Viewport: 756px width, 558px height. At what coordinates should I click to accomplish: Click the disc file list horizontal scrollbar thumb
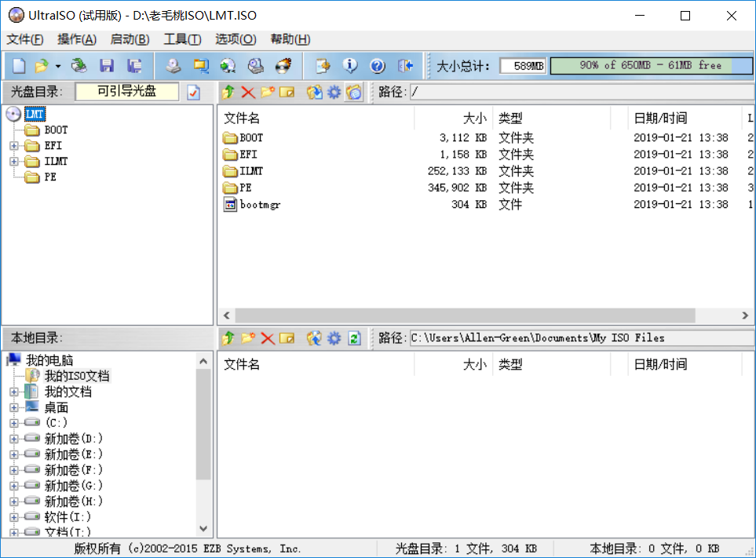pyautogui.click(x=465, y=315)
